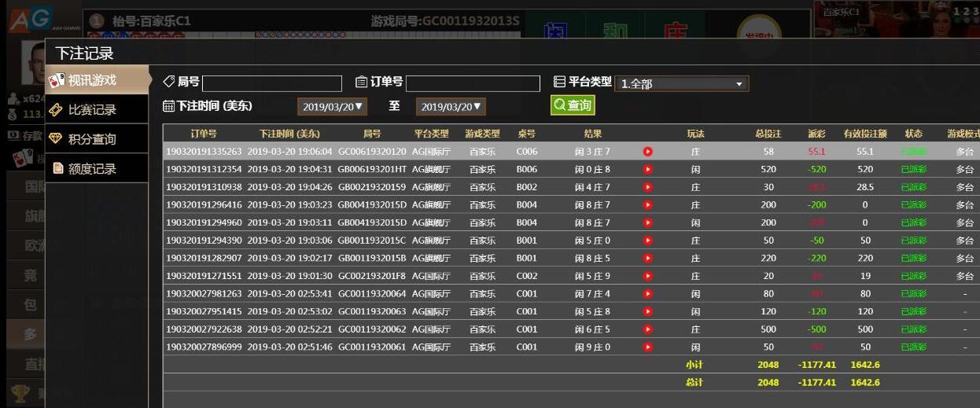Click the 局号 input field
The image size is (980, 408).
point(272,83)
